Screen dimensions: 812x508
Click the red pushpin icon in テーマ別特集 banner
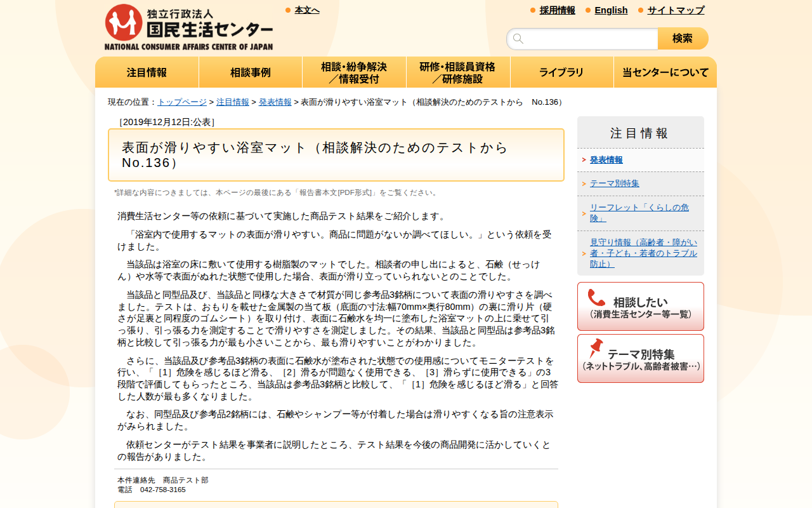pos(596,348)
